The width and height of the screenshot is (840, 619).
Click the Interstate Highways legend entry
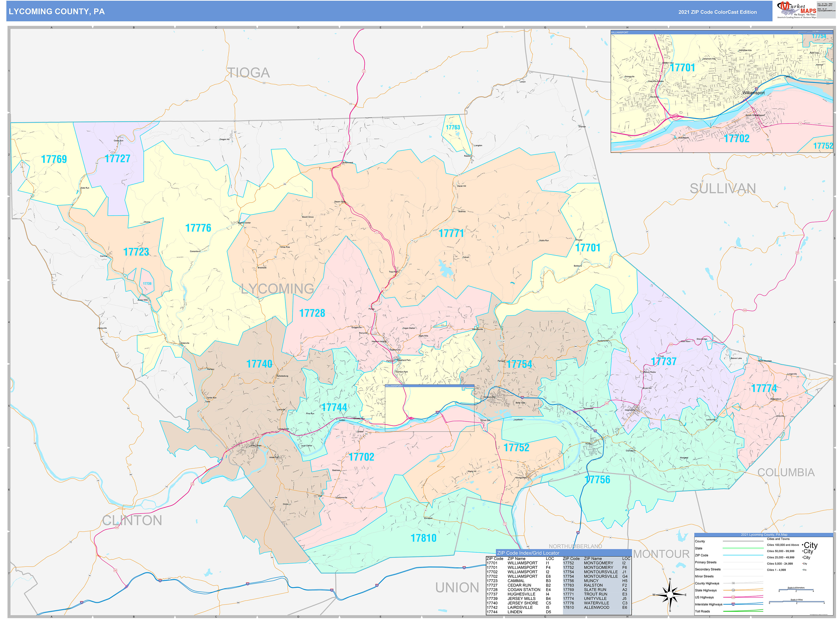(x=729, y=604)
